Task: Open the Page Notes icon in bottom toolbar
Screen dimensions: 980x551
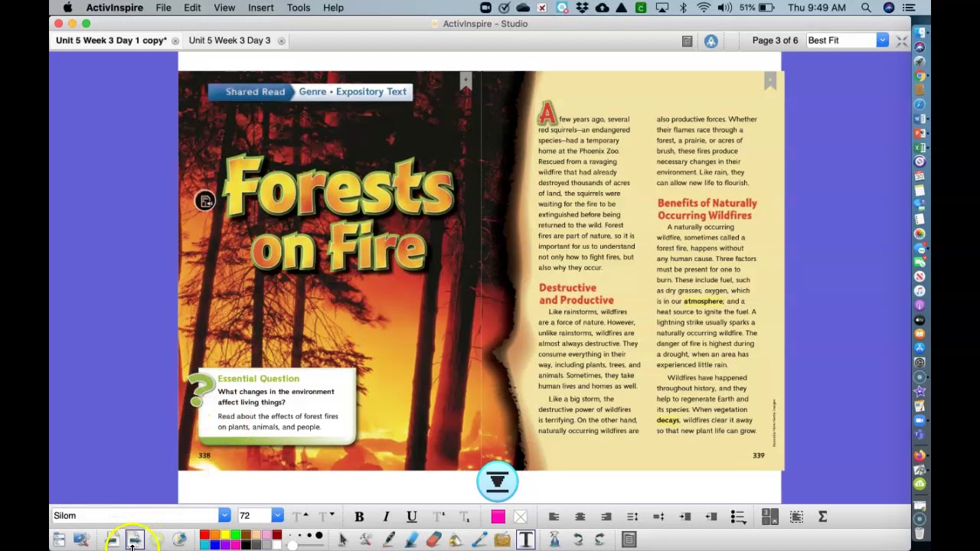Action: (629, 540)
